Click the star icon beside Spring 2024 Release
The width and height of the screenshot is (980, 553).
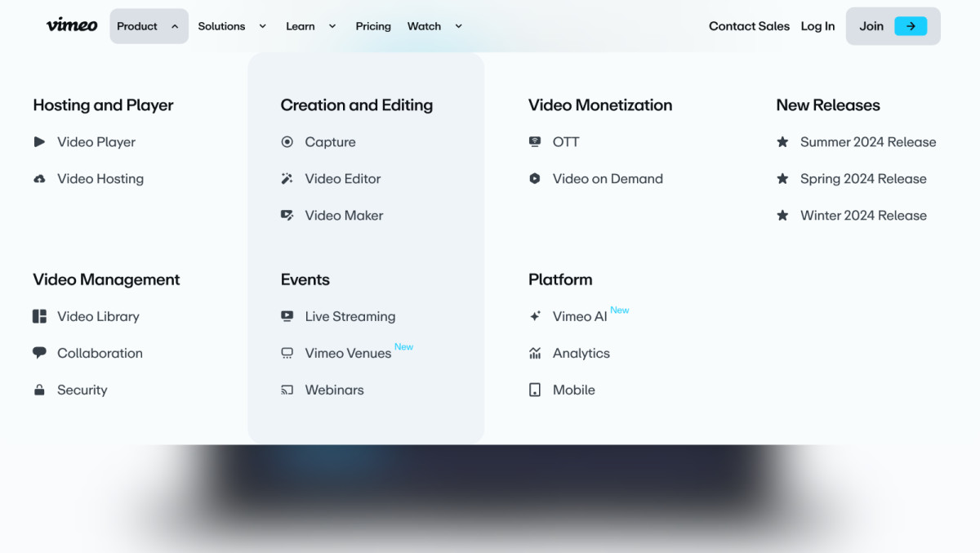click(782, 179)
